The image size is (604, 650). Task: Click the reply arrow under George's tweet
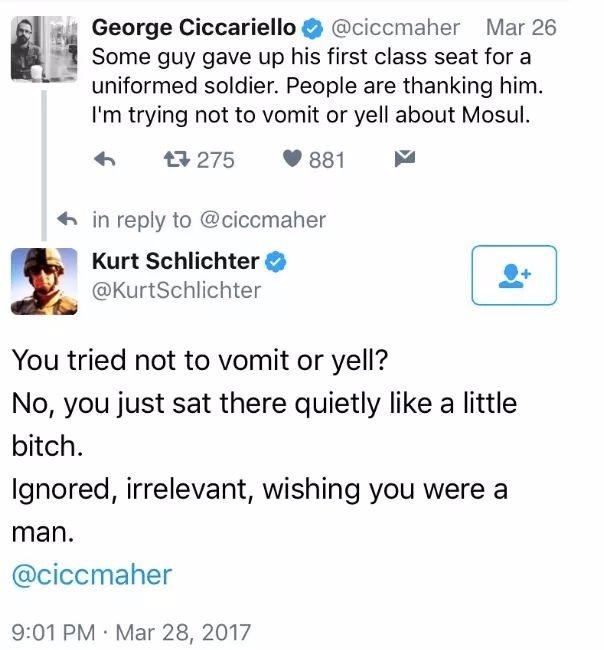point(104,159)
